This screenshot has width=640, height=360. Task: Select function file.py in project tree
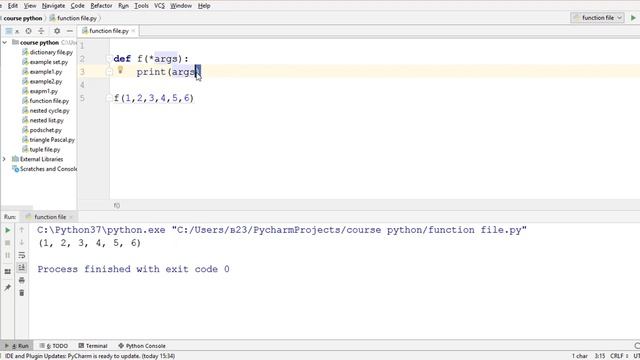(46, 101)
